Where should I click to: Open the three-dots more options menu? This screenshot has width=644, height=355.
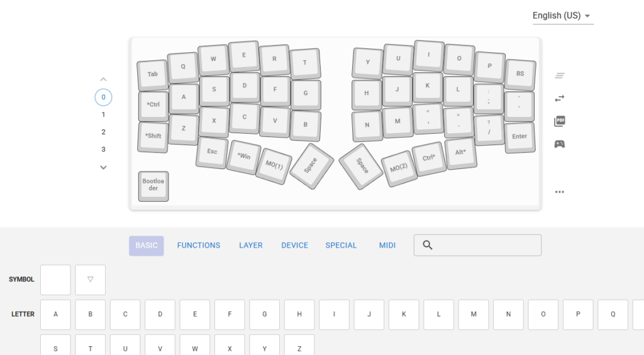coord(559,192)
